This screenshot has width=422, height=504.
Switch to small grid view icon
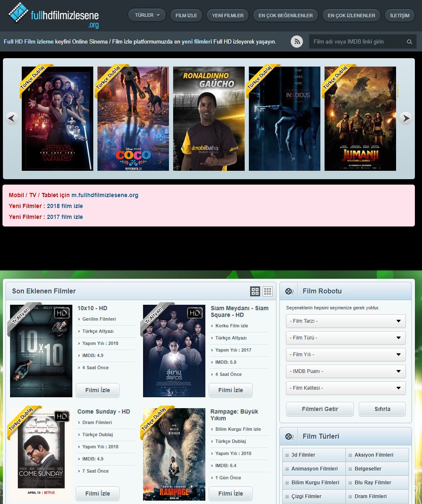pyautogui.click(x=268, y=291)
